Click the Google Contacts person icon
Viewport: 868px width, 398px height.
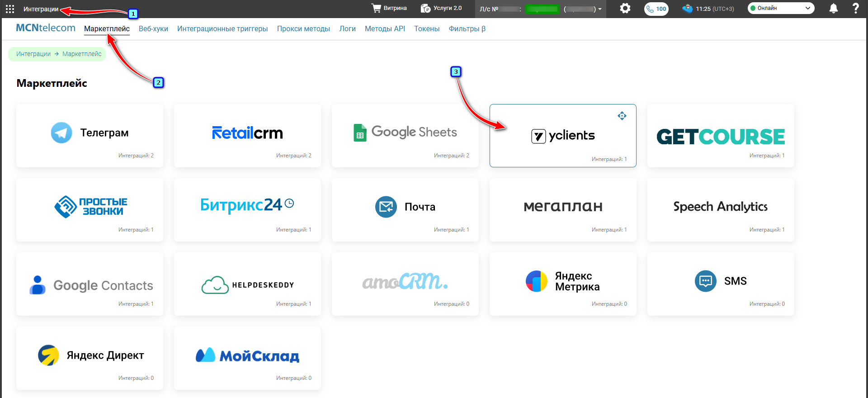tap(38, 285)
